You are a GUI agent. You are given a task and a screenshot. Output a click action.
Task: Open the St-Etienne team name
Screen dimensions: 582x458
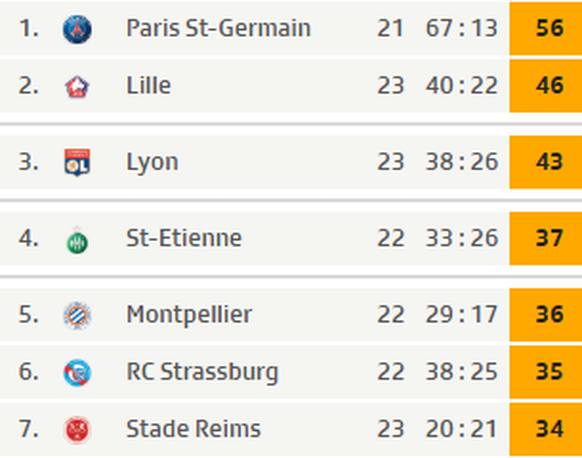pyautogui.click(x=184, y=238)
